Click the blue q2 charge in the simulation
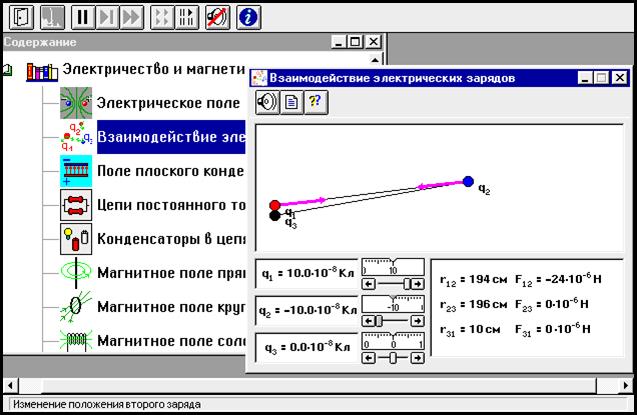Screen dimensions: 637x415 click(x=468, y=182)
